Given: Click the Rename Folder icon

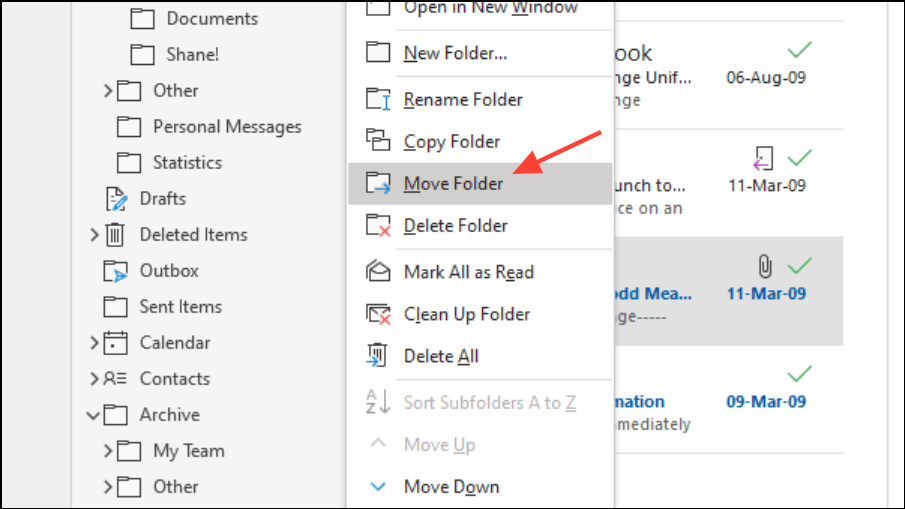Looking at the screenshot, I should 378,100.
